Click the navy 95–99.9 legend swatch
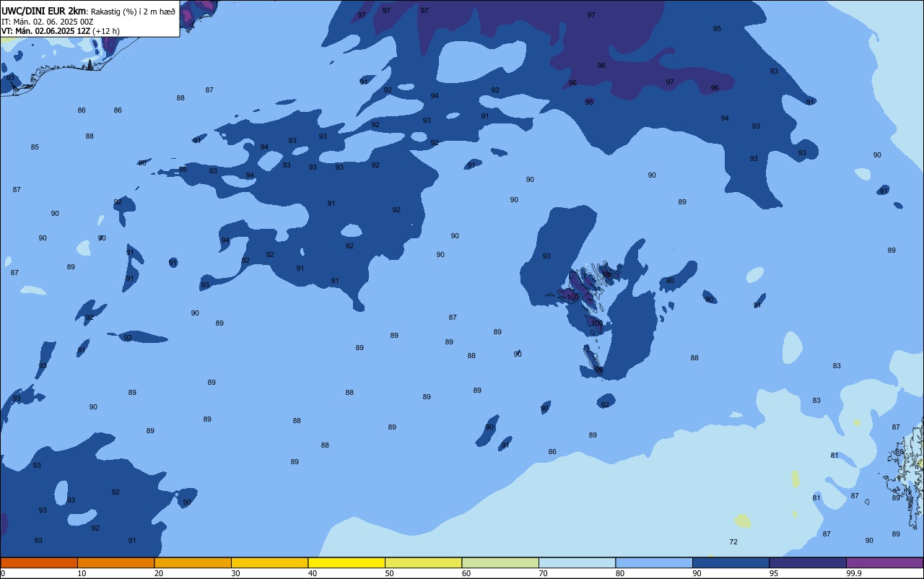The height and width of the screenshot is (579, 924). pyautogui.click(x=808, y=562)
